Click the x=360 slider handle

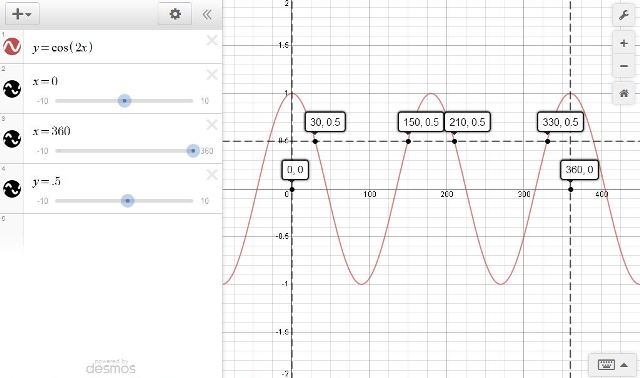coord(193,151)
